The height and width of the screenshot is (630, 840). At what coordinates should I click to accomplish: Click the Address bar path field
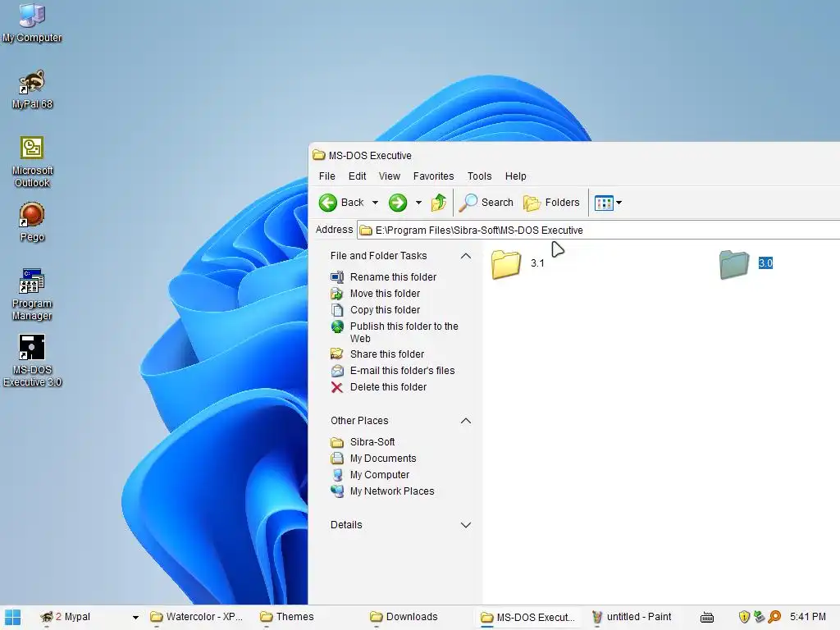pyautogui.click(x=598, y=231)
